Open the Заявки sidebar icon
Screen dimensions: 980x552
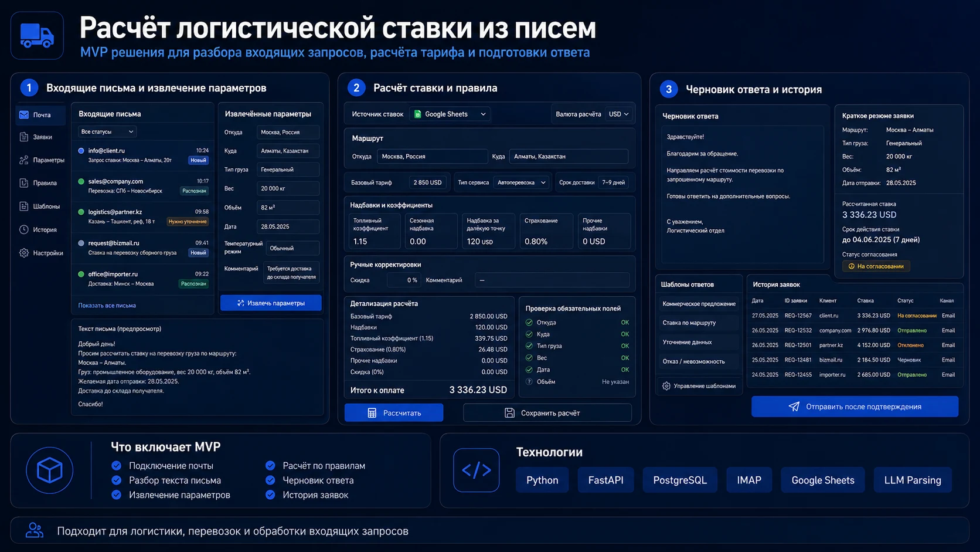(24, 137)
